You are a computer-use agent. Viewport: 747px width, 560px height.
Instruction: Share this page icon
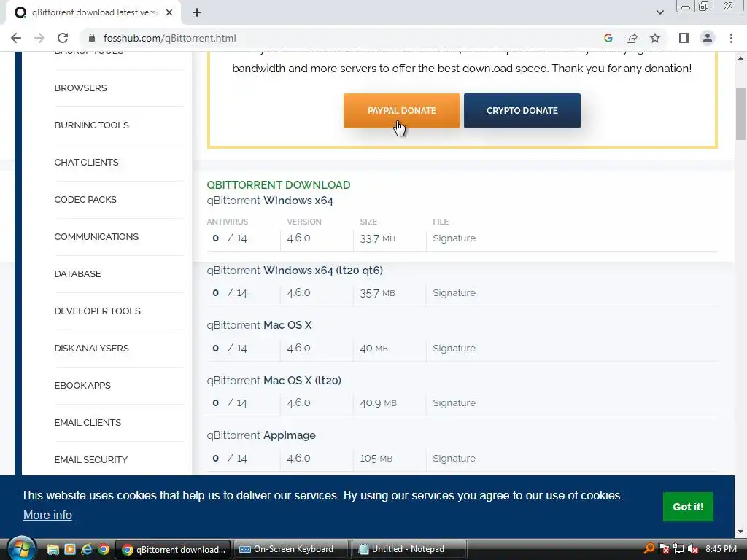coord(632,38)
